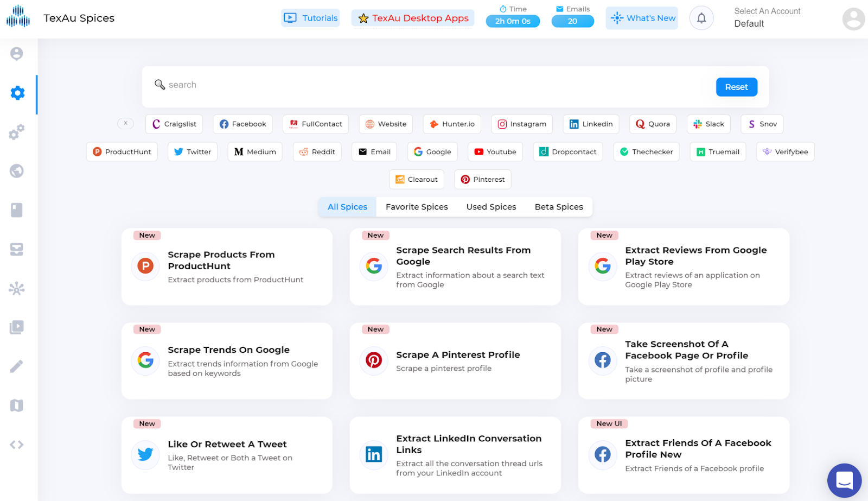
Task: Click the user avatar icon
Action: pyautogui.click(x=853, y=19)
